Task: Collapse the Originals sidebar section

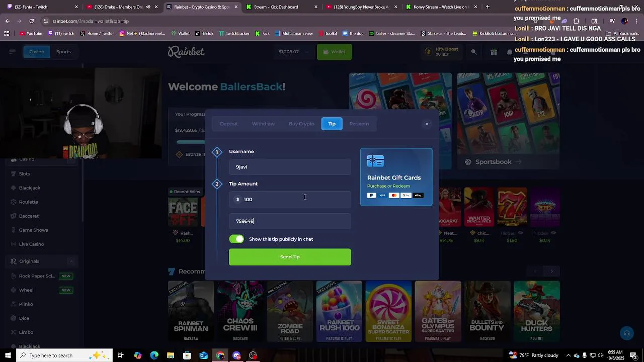Action: click(71, 261)
